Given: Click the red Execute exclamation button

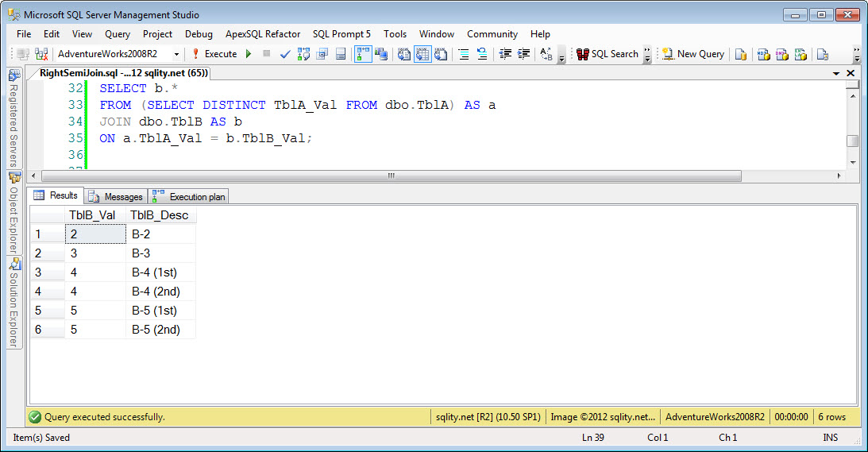Looking at the screenshot, I should pyautogui.click(x=214, y=54).
